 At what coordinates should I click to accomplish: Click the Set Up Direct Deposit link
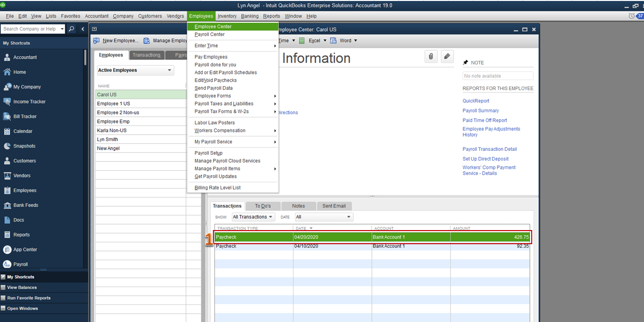pos(485,159)
